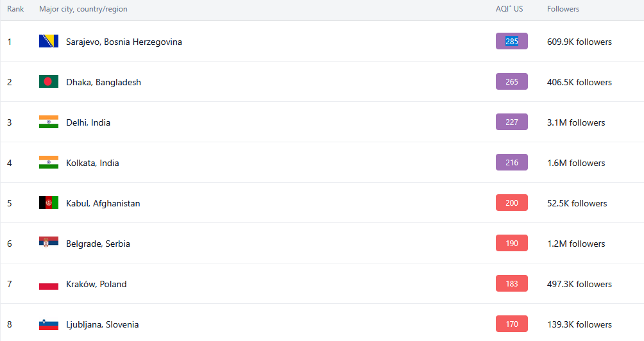Click the purple 285 AQI badge
Screen dimensions: 644x341
point(511,42)
